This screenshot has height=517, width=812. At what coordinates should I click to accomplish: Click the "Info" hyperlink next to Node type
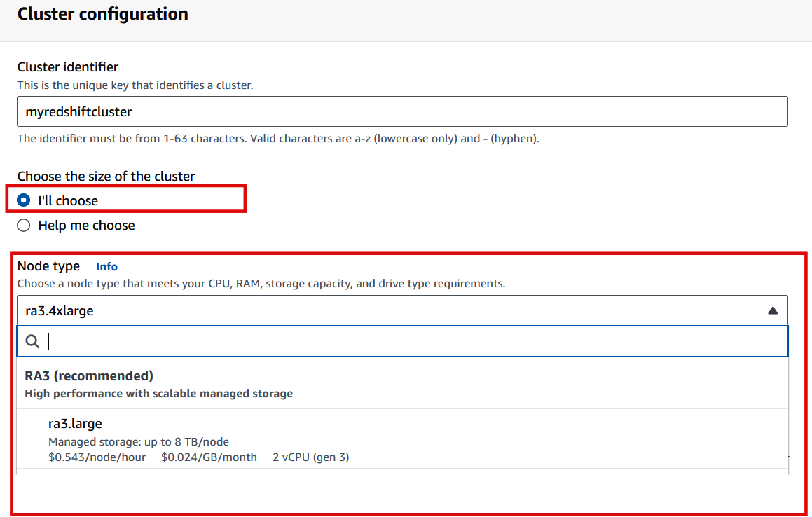tap(106, 266)
